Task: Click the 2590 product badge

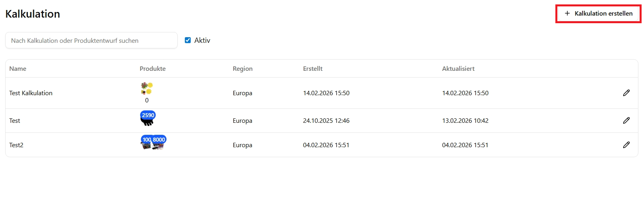Action: [x=148, y=115]
